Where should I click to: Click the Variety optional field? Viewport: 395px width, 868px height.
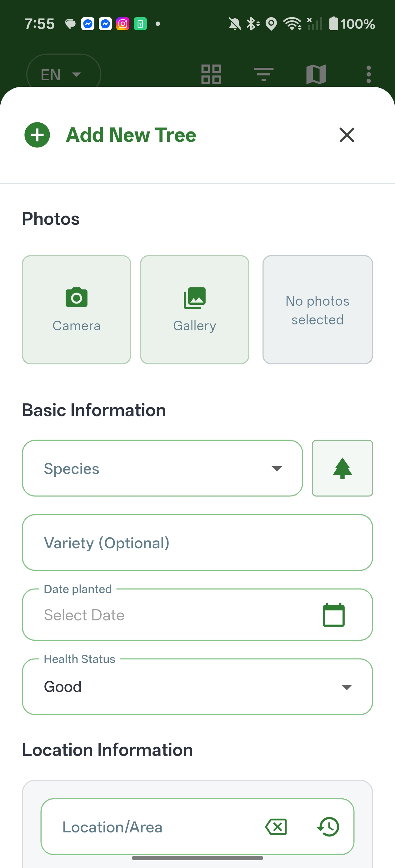[197, 543]
